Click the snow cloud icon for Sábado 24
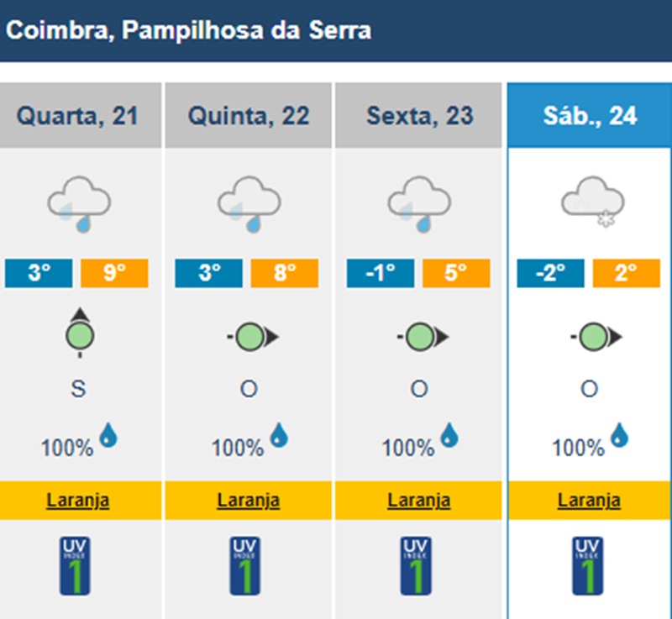This screenshot has width=672, height=619. (591, 202)
